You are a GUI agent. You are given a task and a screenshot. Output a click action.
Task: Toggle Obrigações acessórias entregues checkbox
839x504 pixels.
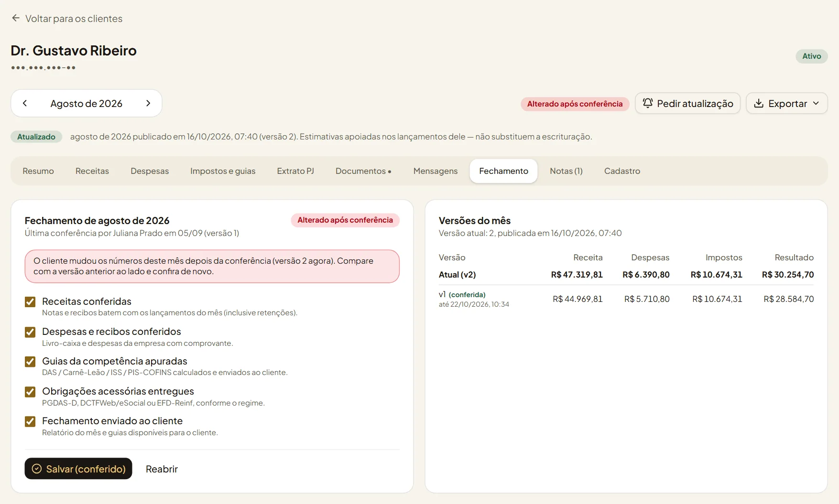(x=30, y=392)
